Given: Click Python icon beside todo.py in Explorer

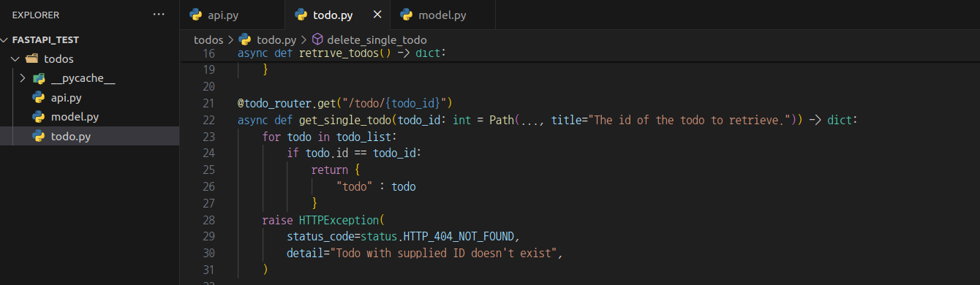Looking at the screenshot, I should [39, 136].
